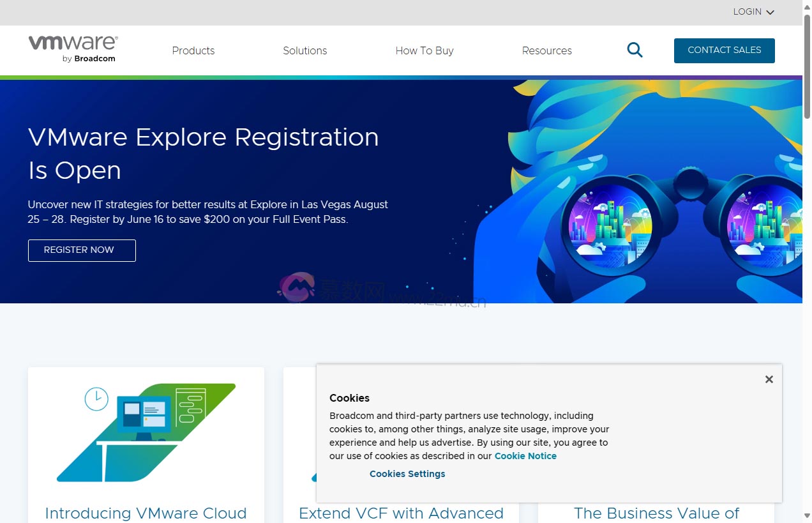
Task: Dismiss the Cookies notice with the X
Action: [x=769, y=379]
